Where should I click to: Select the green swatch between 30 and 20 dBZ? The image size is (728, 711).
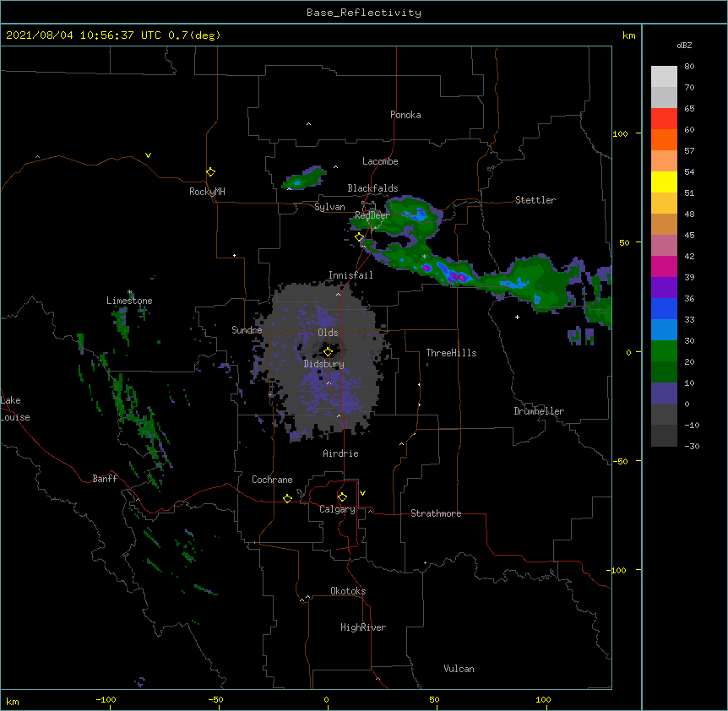[x=664, y=351]
